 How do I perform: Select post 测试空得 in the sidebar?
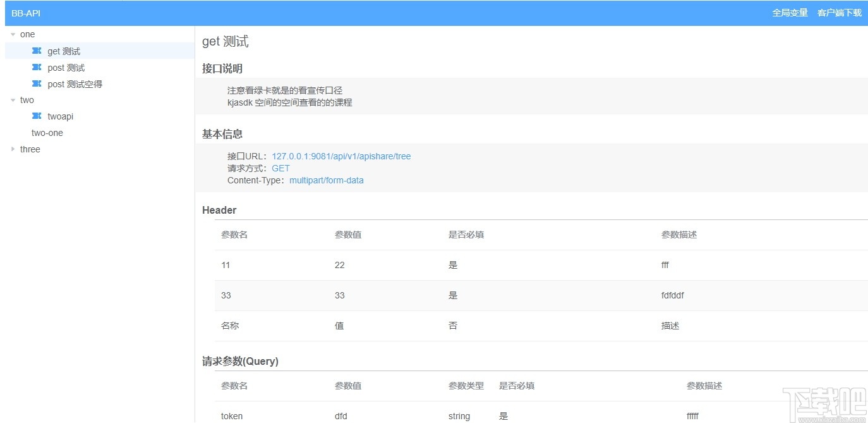click(75, 84)
